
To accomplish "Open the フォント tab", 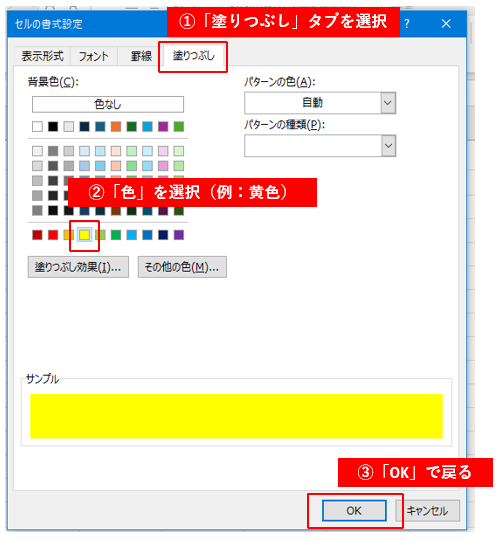I will [x=94, y=56].
